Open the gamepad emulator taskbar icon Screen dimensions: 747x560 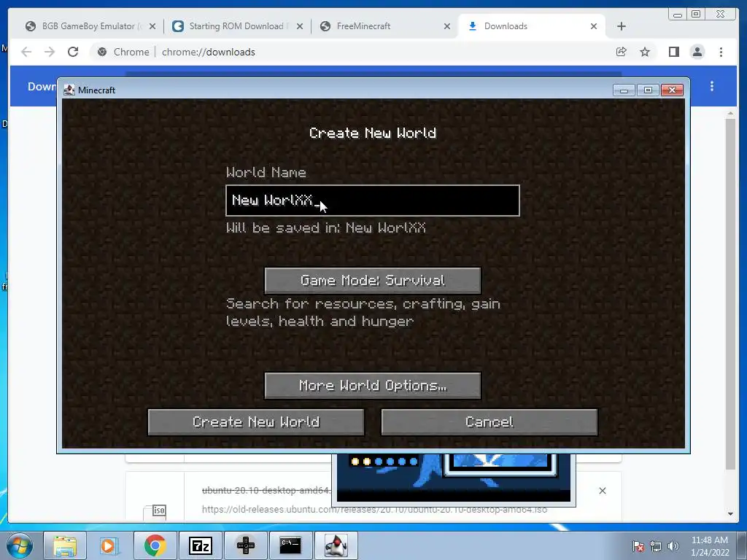pos(245,545)
